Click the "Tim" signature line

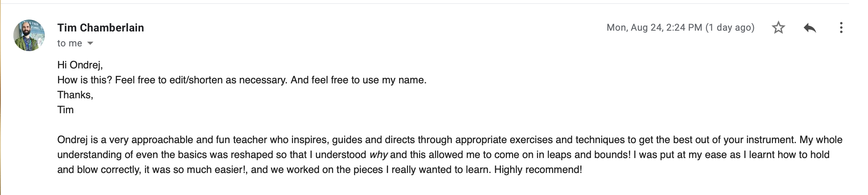[66, 110]
